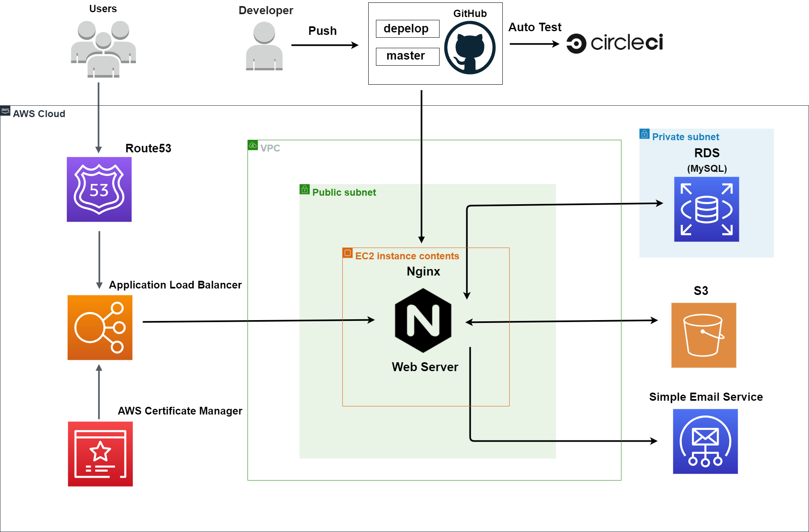
Task: Click the Public subnet lock icon
Action: 305,189
